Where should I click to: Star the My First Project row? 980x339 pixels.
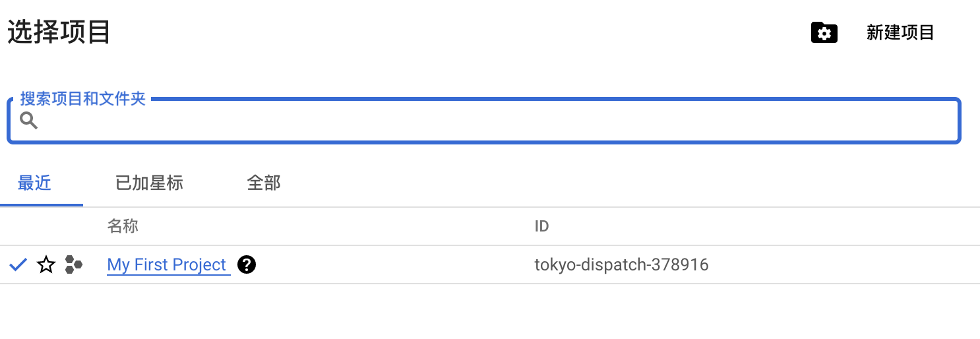click(46, 265)
